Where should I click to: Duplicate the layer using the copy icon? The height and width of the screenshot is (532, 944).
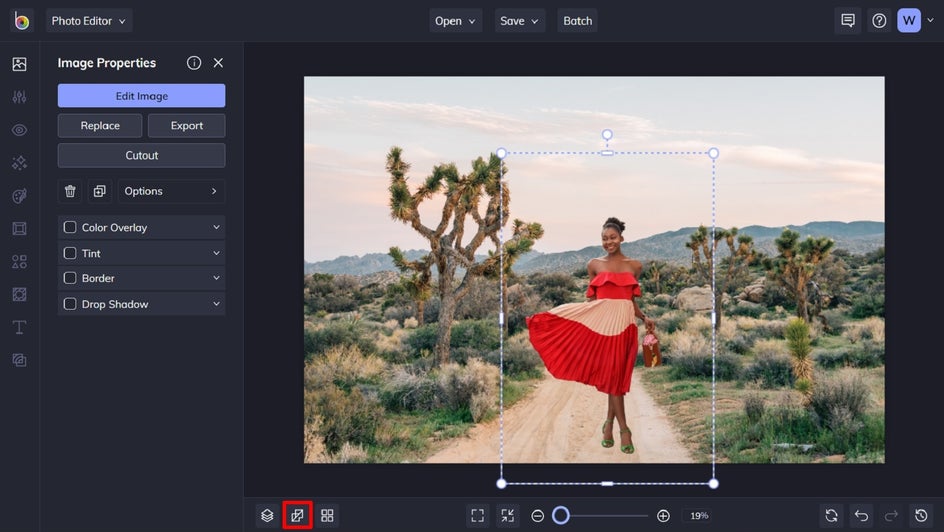(x=99, y=191)
